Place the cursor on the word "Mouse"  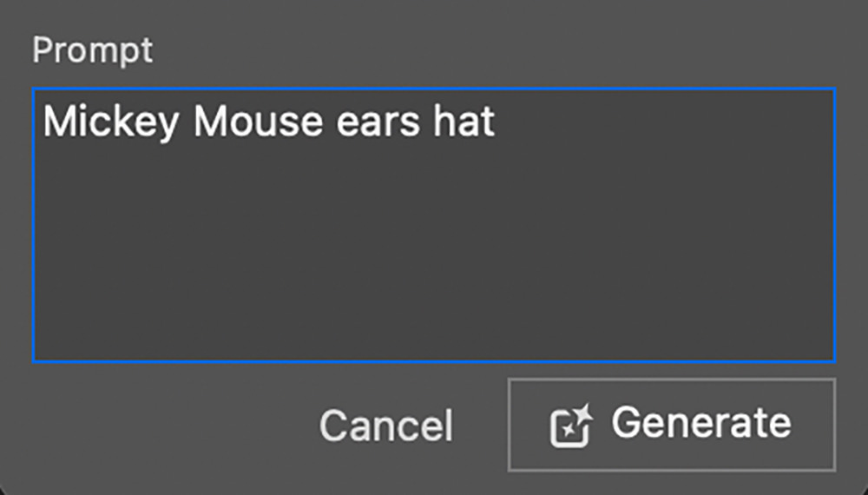tap(258, 122)
